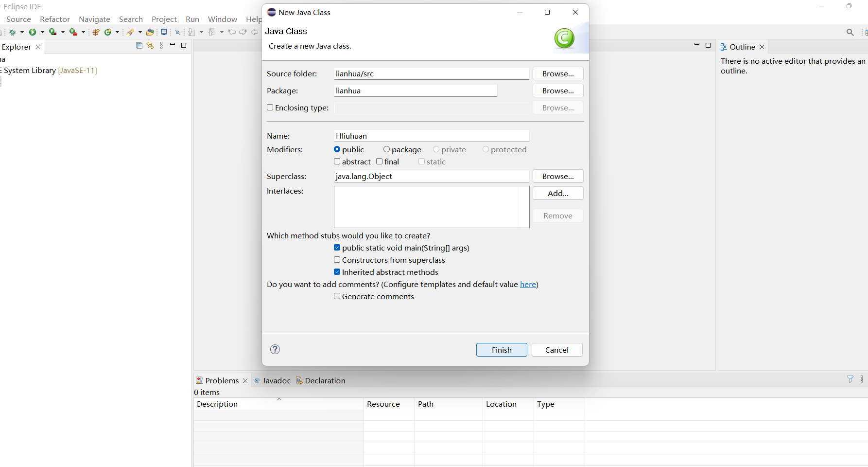The height and width of the screenshot is (467, 868).
Task: Switch to the Declaration tab
Action: tap(320, 380)
